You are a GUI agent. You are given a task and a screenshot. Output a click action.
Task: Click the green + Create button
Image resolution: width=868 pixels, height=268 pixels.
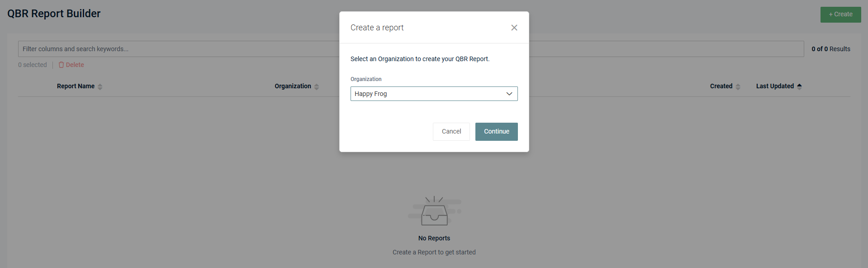point(840,14)
